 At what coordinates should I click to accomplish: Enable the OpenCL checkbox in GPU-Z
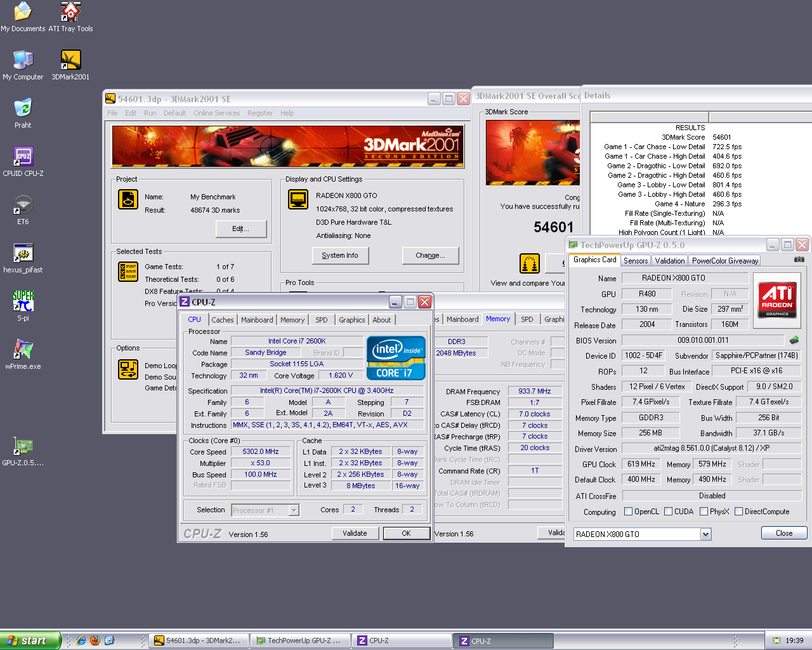point(628,512)
